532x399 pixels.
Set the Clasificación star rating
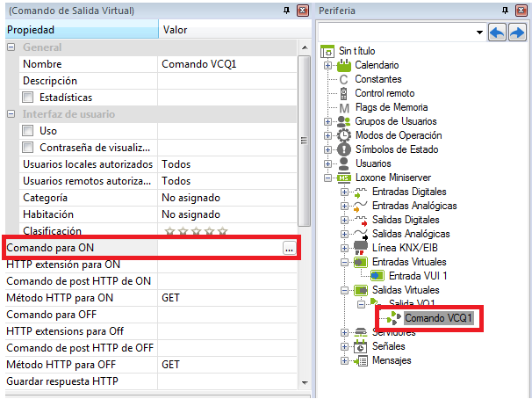196,232
